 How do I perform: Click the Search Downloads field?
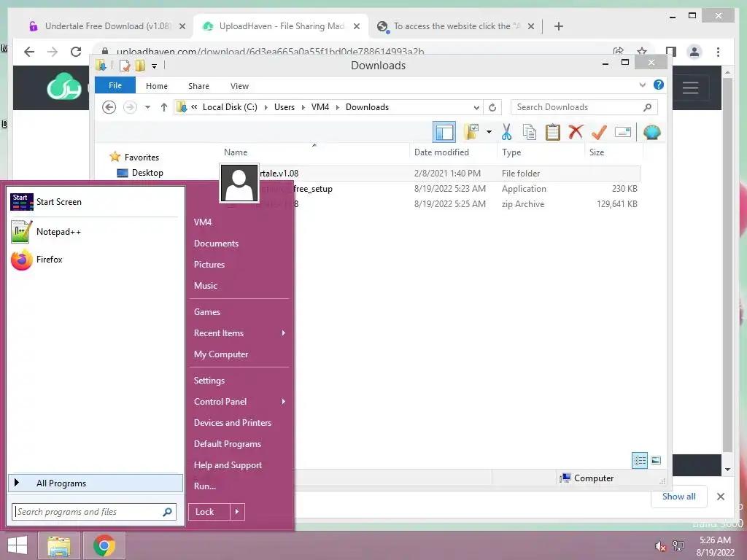point(584,107)
